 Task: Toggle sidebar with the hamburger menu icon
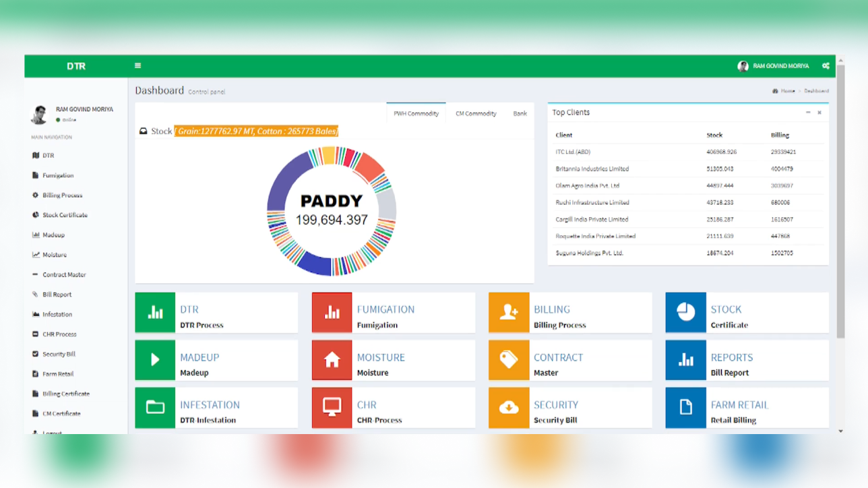[137, 66]
